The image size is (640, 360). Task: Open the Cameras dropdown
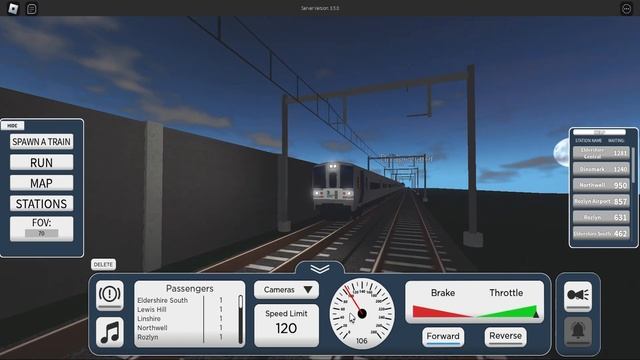[286, 290]
